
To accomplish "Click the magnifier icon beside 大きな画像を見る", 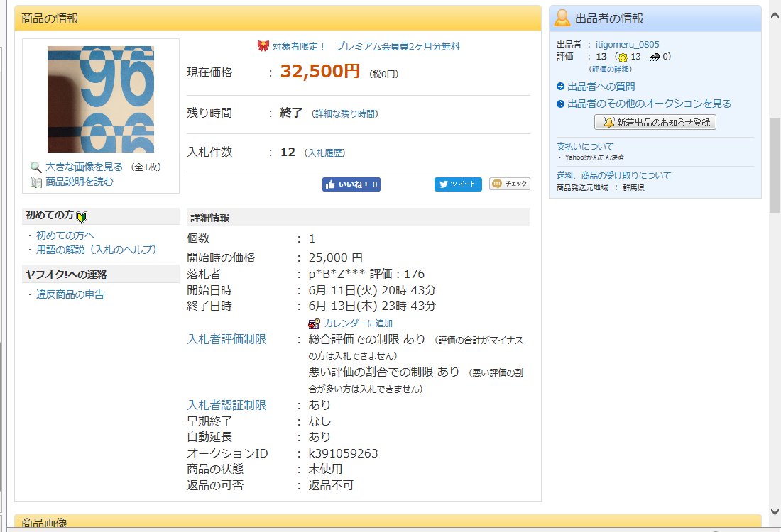I will [x=36, y=167].
